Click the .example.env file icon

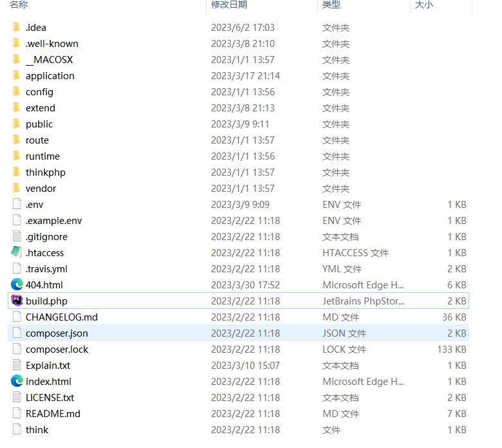coord(17,220)
